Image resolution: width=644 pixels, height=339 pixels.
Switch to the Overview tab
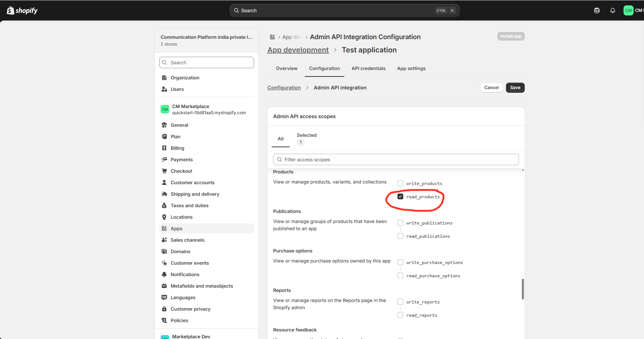click(286, 68)
